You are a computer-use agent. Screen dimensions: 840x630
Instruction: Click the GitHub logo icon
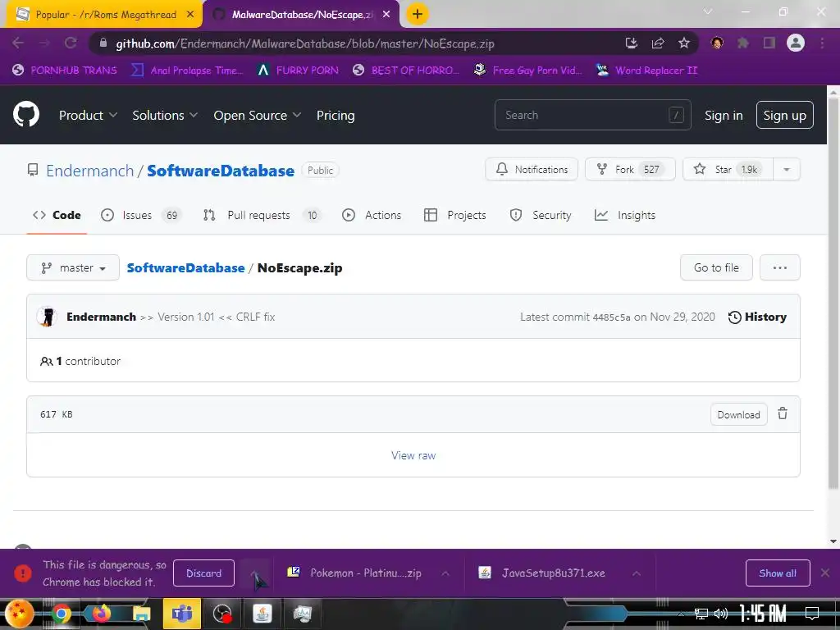pyautogui.click(x=26, y=114)
